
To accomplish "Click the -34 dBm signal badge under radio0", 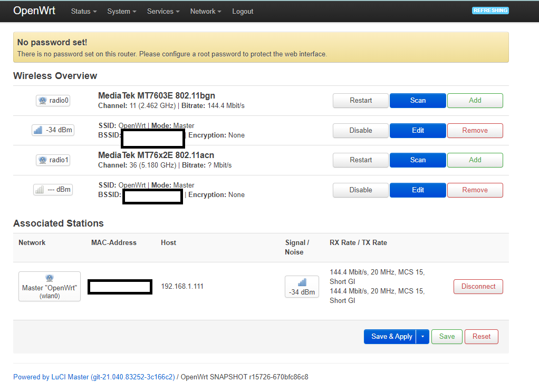I will coord(53,130).
